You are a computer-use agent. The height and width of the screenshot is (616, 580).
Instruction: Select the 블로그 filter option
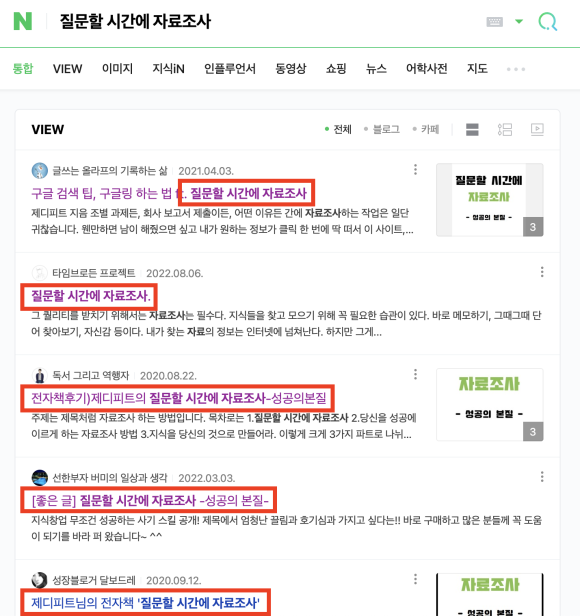tap(382, 129)
